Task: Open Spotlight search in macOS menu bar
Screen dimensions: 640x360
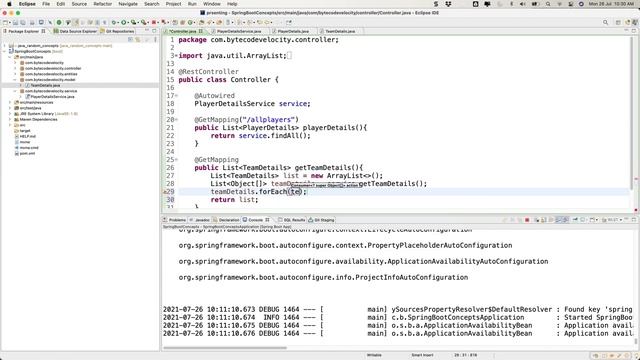Action: click(x=548, y=4)
